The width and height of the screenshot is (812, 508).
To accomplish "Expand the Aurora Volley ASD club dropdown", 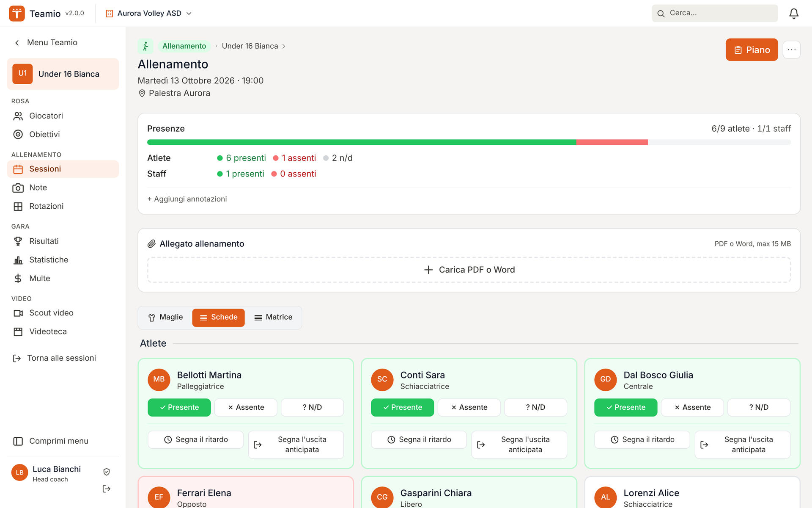I will tap(149, 14).
